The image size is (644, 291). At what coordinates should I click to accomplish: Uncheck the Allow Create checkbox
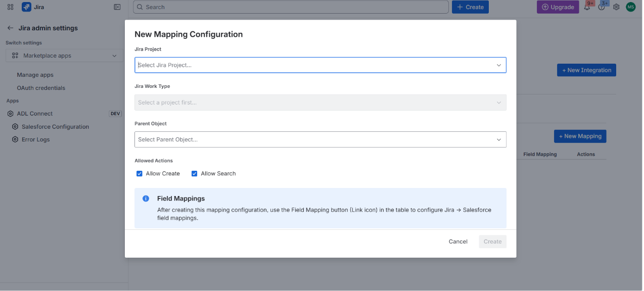140,173
